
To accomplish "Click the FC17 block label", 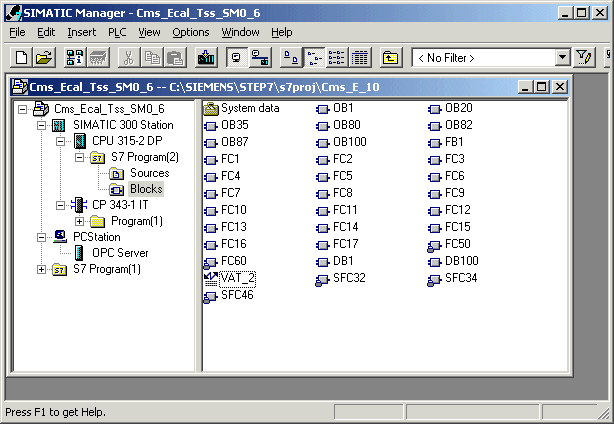I will pyautogui.click(x=346, y=244).
